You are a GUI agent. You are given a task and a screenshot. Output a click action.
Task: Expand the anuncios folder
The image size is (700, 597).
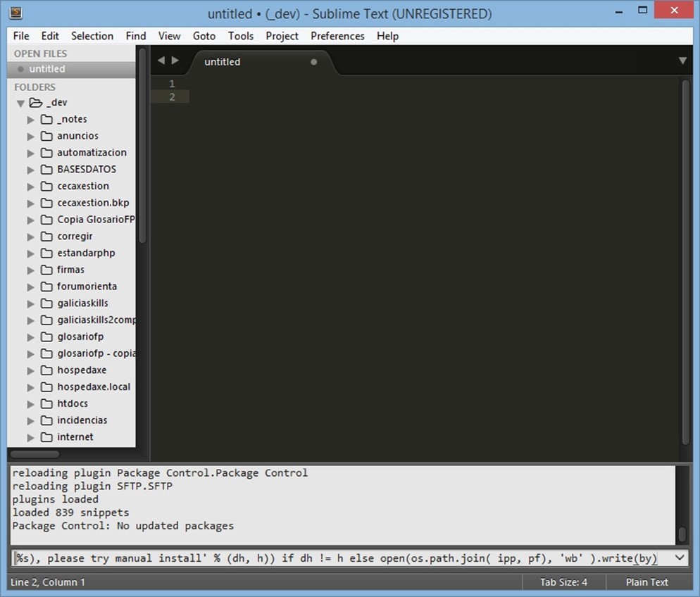[30, 136]
